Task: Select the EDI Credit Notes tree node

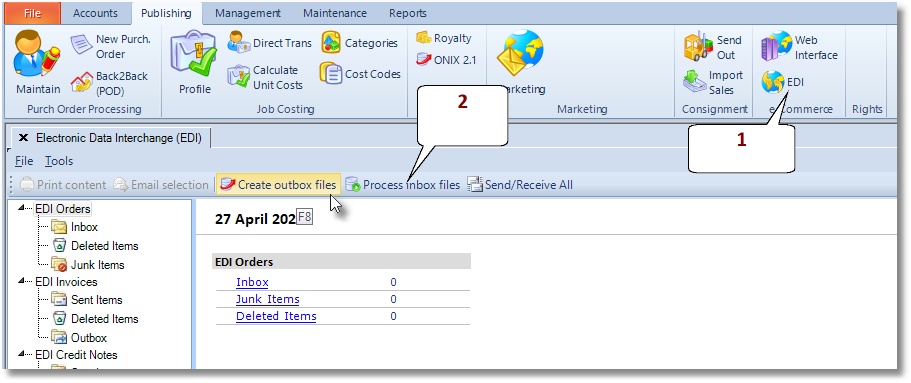Action: coord(76,355)
